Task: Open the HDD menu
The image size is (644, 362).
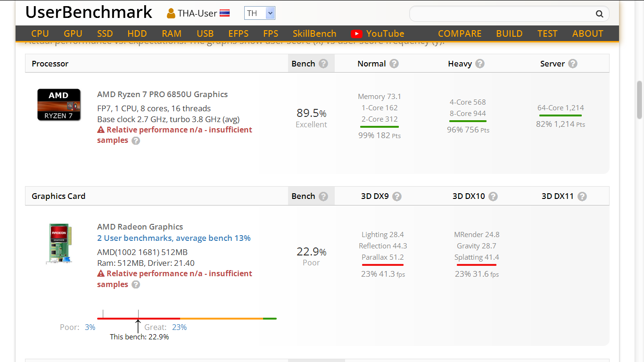Action: [x=137, y=33]
